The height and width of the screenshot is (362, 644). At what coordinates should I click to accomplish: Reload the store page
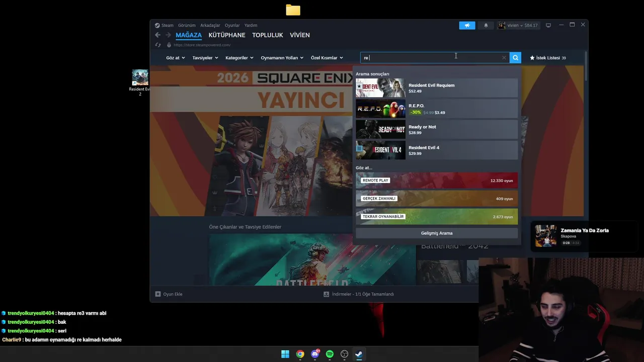tap(158, 45)
